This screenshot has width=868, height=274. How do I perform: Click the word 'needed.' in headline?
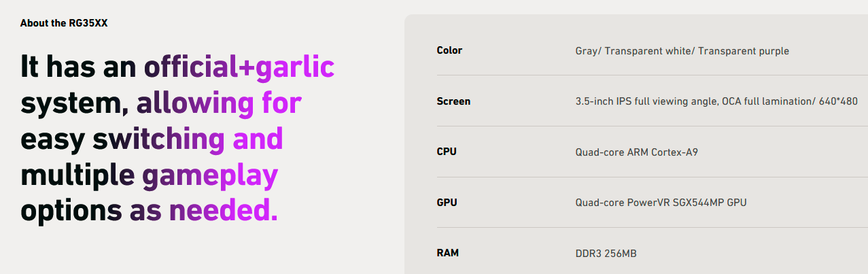click(224, 211)
